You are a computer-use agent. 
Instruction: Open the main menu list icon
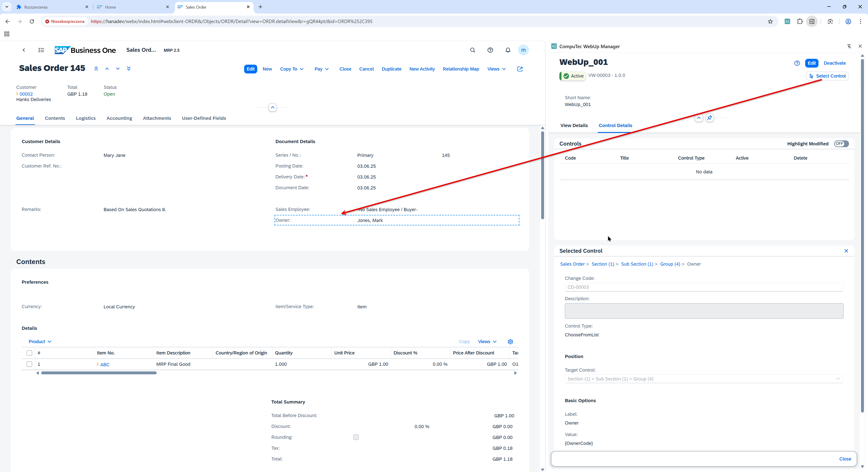point(41,50)
